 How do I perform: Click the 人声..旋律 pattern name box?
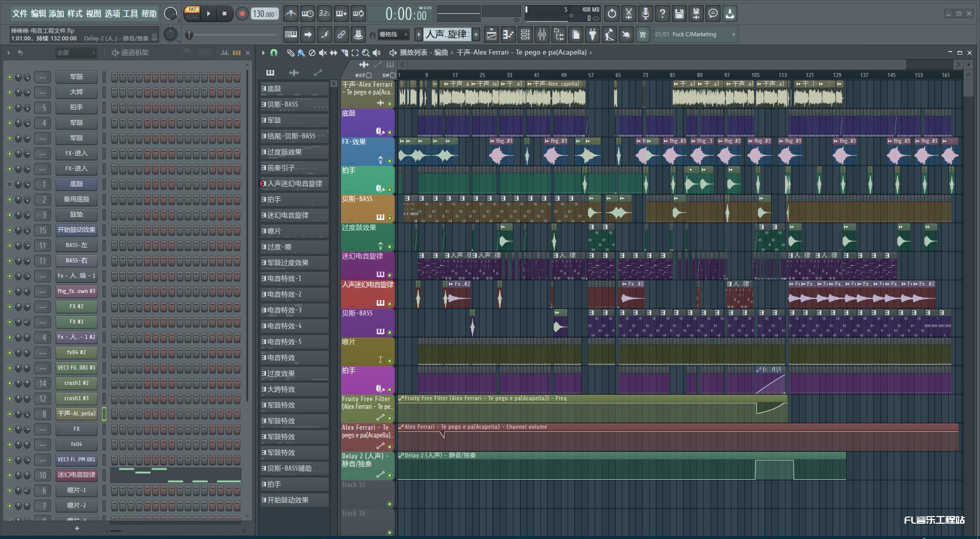coord(447,35)
